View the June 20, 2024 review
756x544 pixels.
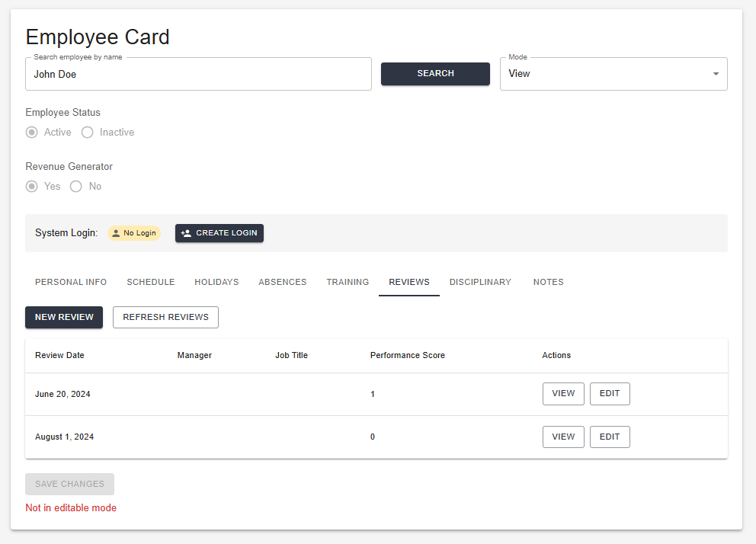tap(563, 394)
